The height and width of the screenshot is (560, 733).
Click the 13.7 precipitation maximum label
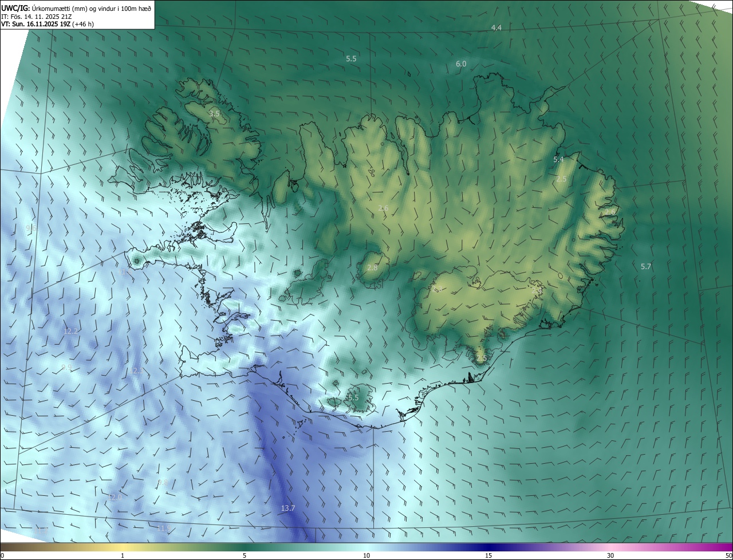[288, 508]
